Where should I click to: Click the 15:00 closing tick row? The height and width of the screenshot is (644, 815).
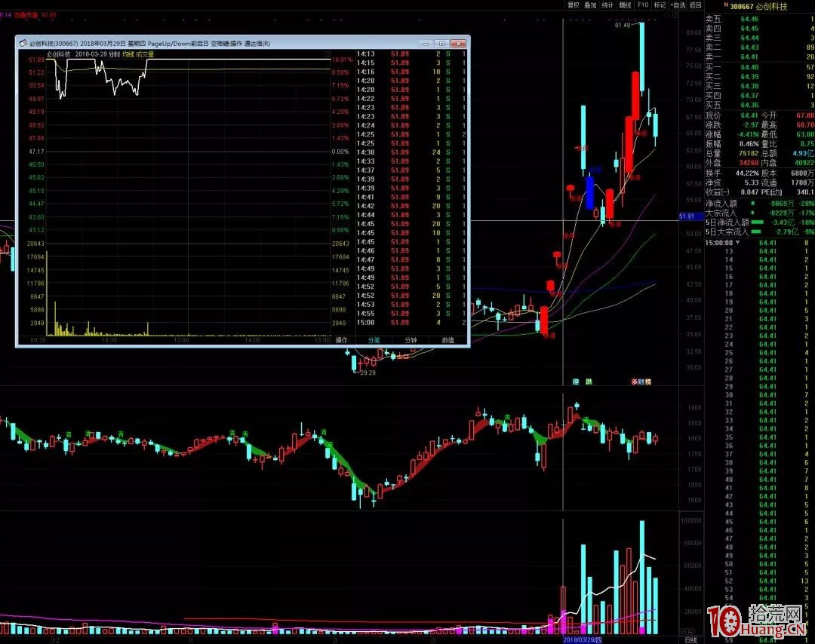pos(411,323)
